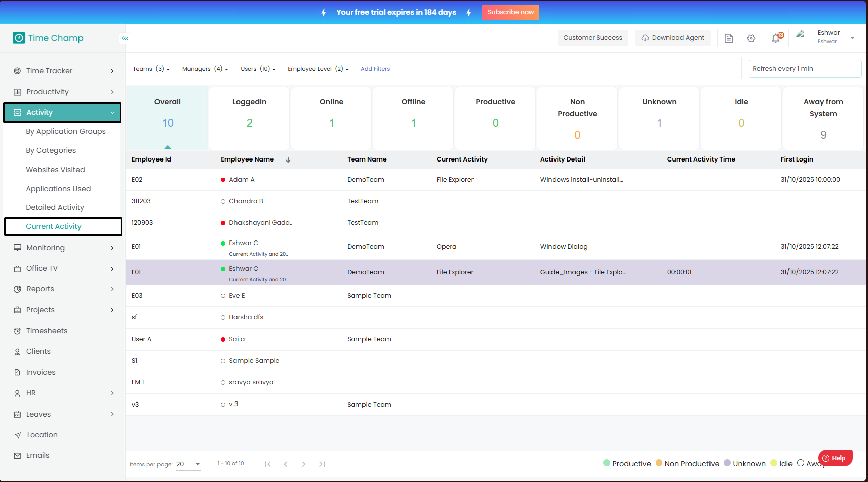Open Location in the sidebar
This screenshot has height=482, width=868.
(x=42, y=435)
